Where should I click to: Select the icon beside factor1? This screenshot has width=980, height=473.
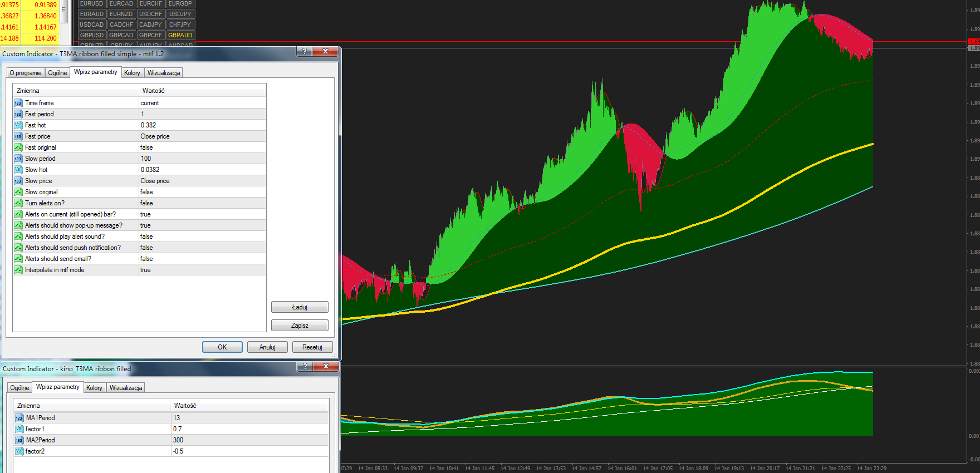point(19,429)
